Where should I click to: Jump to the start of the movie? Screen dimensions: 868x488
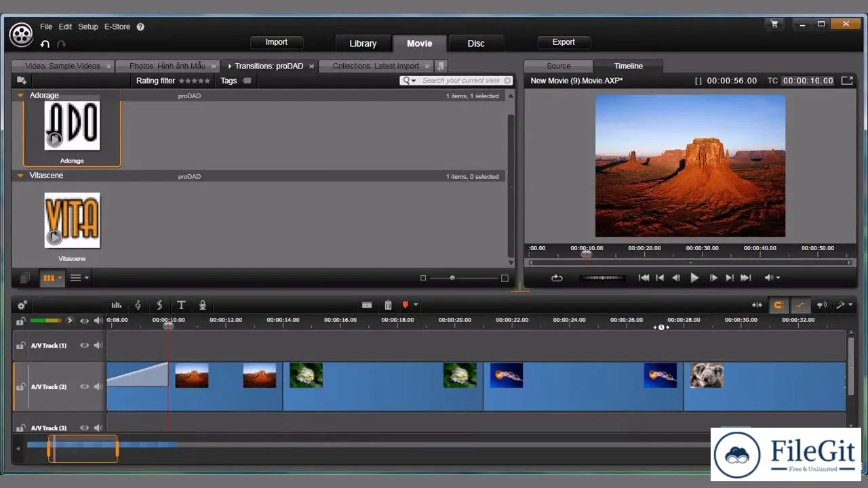point(644,278)
